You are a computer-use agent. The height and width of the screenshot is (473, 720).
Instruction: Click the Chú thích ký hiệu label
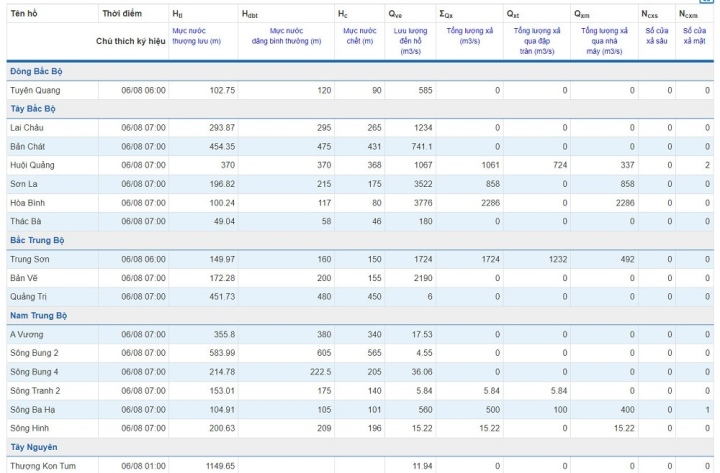click(130, 41)
